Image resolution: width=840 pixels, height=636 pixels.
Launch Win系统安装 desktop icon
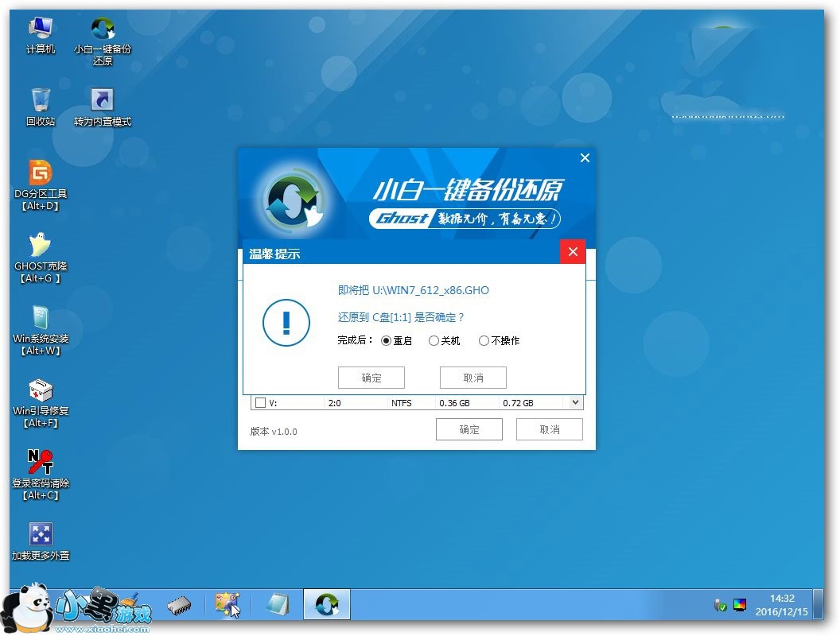(x=41, y=330)
